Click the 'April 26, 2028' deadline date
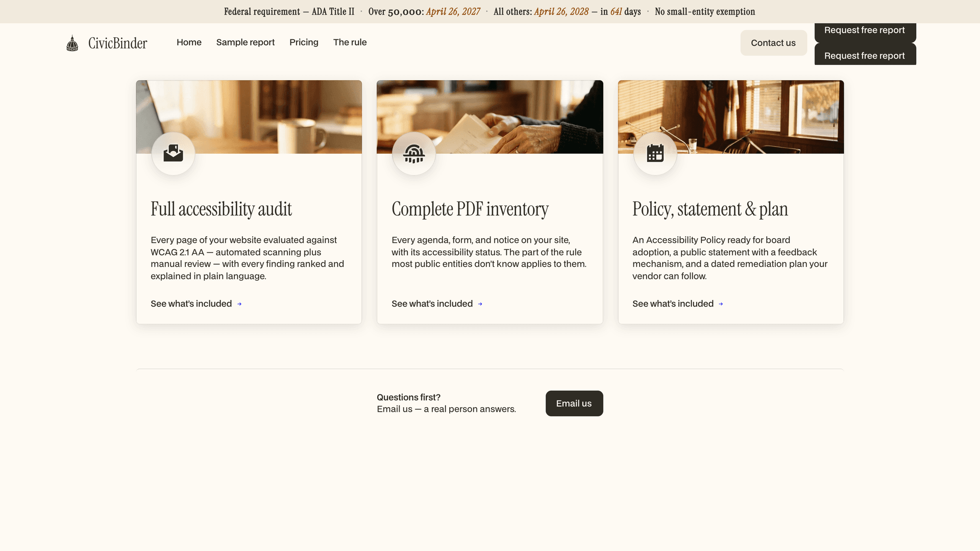Image resolution: width=980 pixels, height=551 pixels. [561, 12]
